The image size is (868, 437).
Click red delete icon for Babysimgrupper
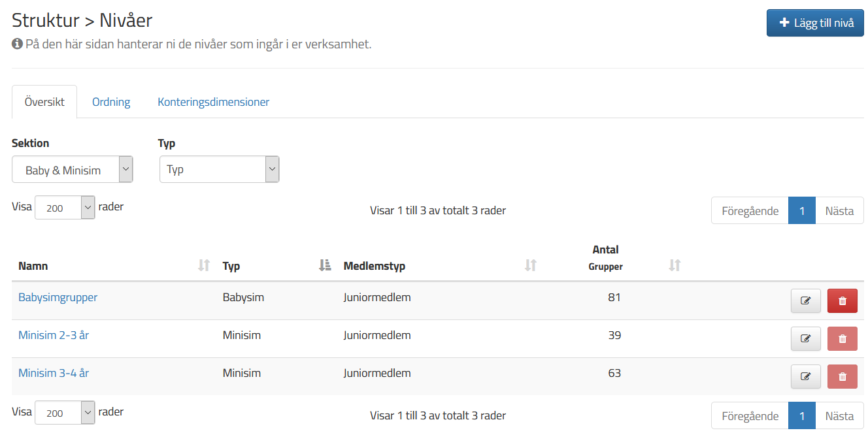(842, 301)
